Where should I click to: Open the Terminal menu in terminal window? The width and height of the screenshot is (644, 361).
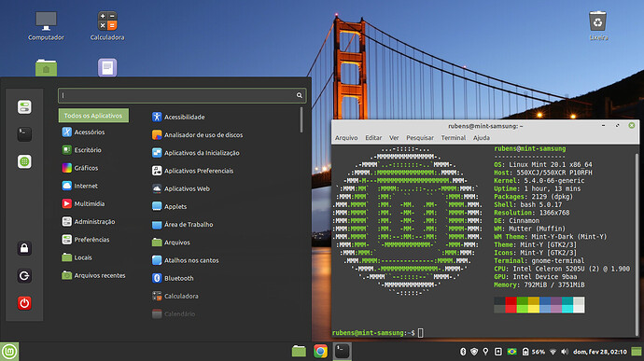[x=453, y=137]
